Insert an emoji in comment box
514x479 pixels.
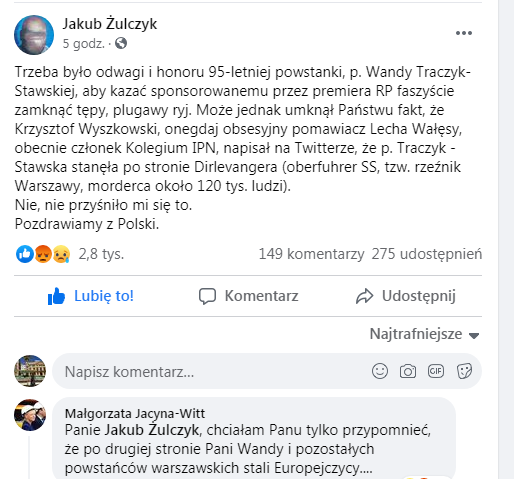(380, 371)
